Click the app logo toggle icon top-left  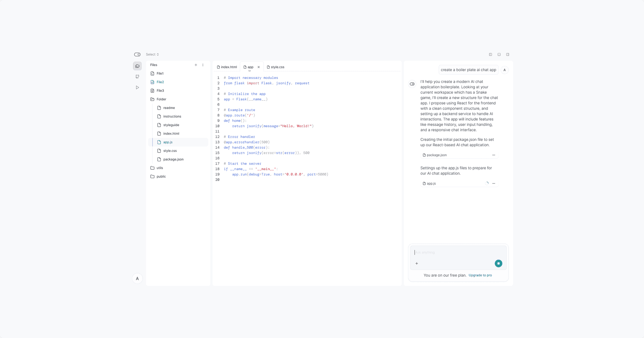tap(137, 54)
